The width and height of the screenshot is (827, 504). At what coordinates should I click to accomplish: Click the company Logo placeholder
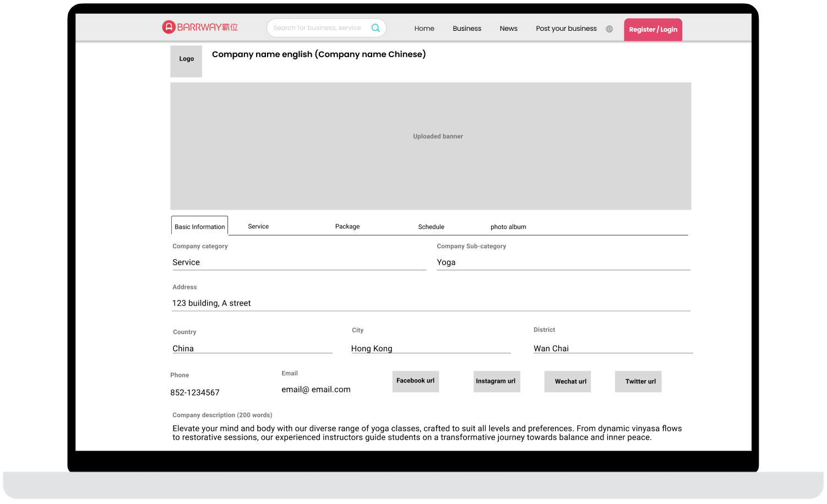(186, 61)
